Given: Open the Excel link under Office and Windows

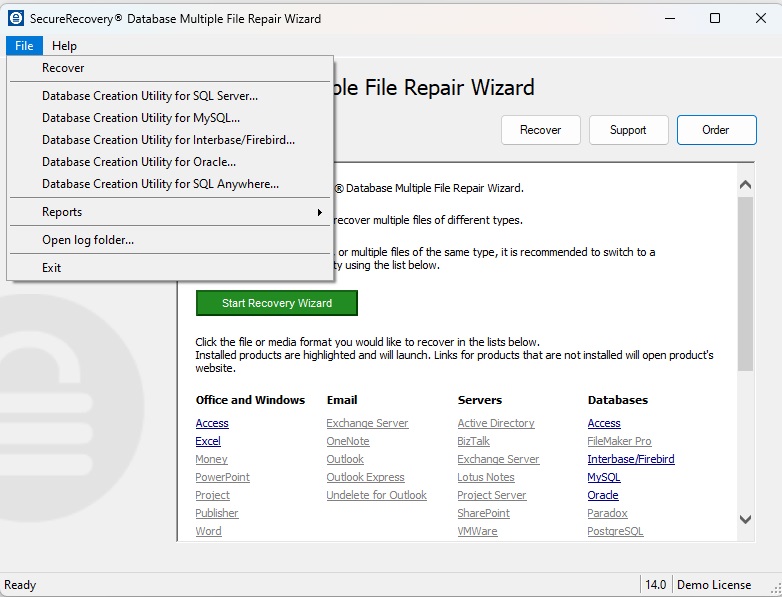Looking at the screenshot, I should pyautogui.click(x=208, y=441).
